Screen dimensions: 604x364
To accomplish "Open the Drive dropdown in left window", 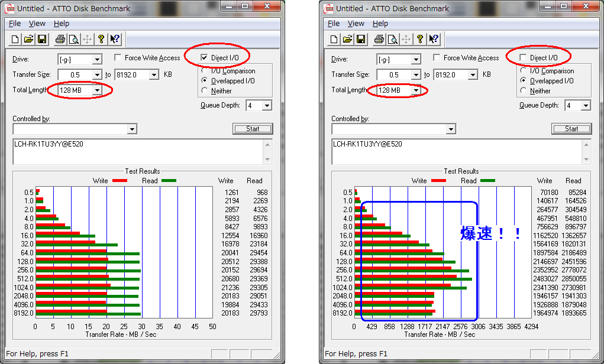I will [97, 59].
